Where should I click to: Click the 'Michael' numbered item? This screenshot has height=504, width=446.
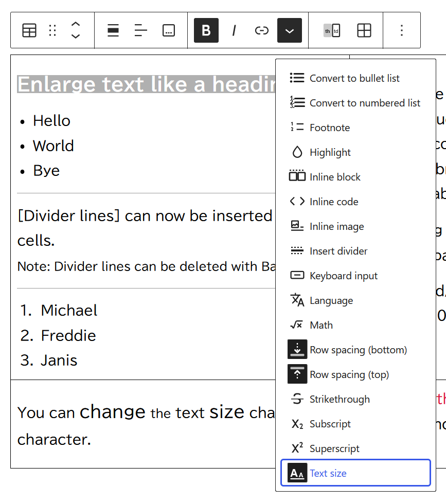(x=69, y=311)
